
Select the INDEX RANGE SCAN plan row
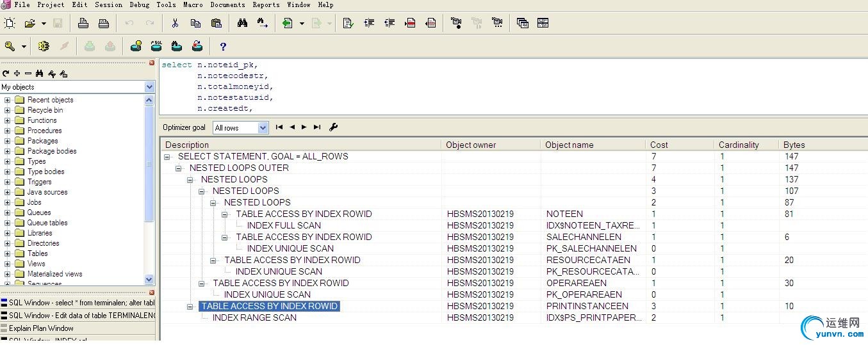[x=254, y=318]
